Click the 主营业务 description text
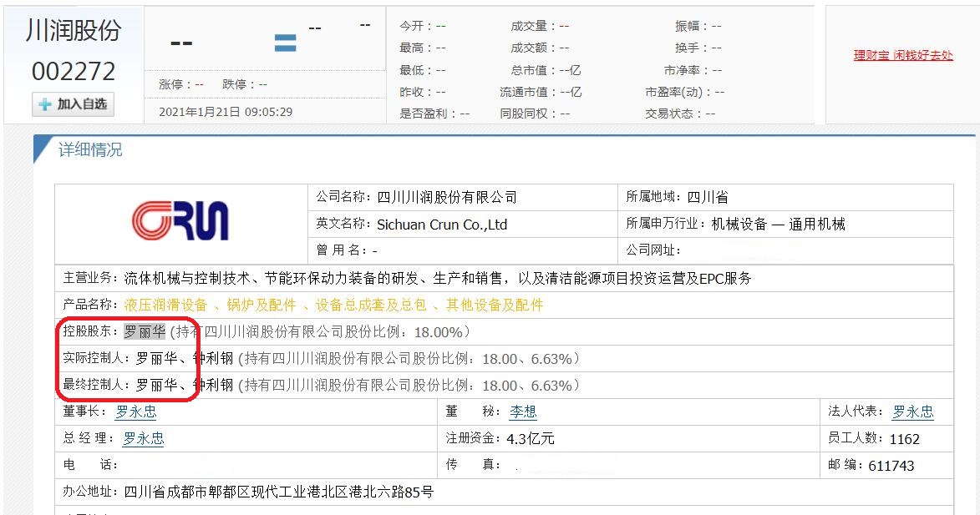The height and width of the screenshot is (515, 980). pos(438,279)
